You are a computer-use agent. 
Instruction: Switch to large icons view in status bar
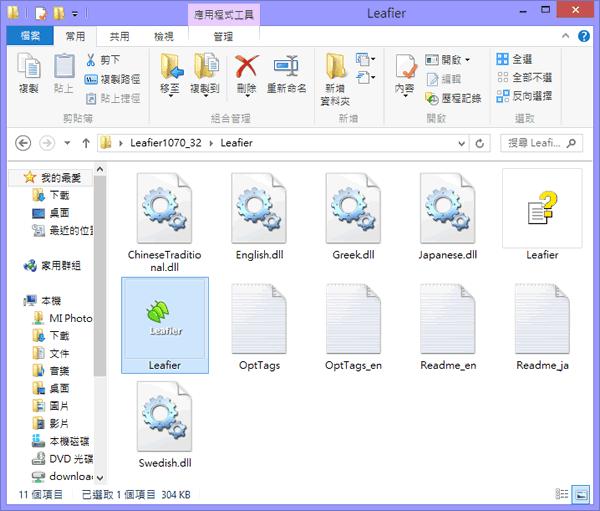[580, 494]
